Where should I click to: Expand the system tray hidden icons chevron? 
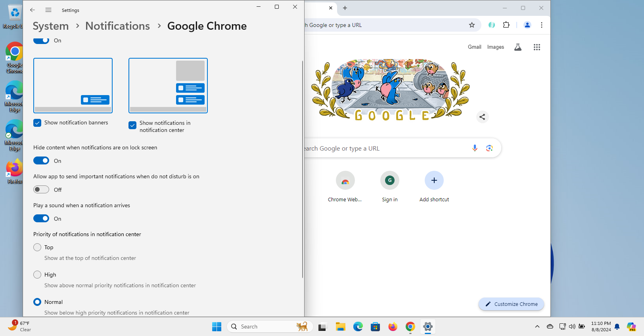coord(537,326)
